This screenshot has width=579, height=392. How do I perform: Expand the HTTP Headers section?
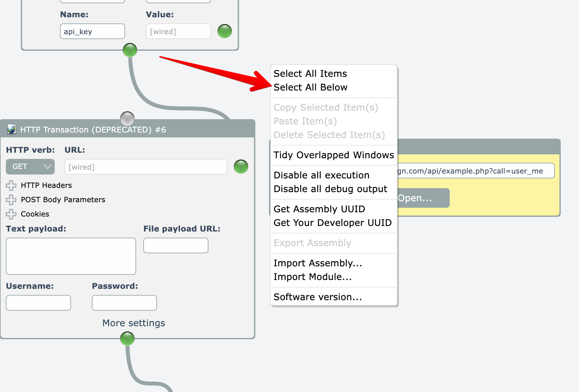[11, 185]
